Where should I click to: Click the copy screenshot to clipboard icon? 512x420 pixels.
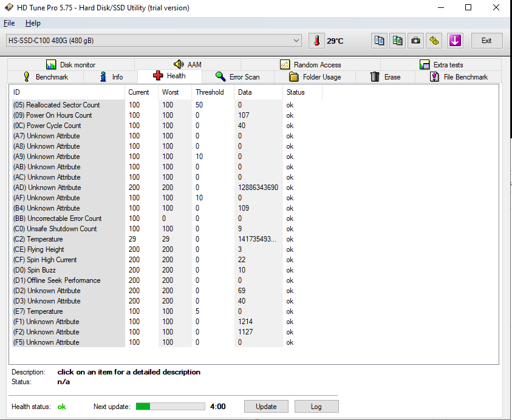397,41
